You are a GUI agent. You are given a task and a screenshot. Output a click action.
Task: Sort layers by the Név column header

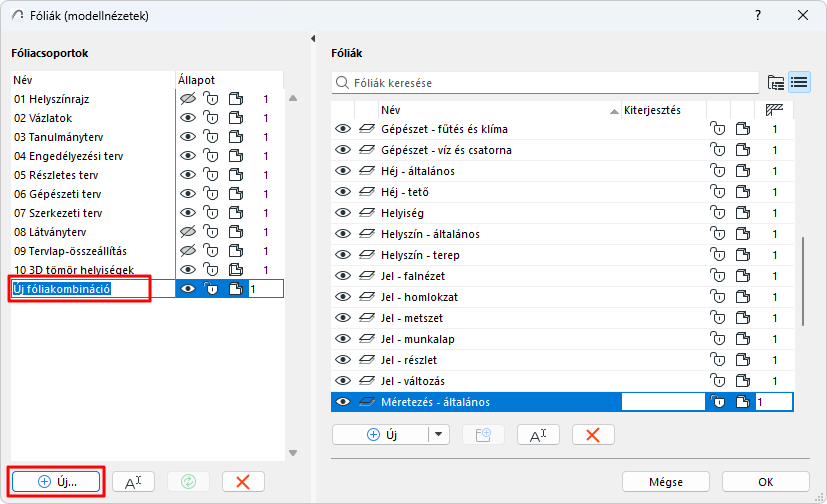point(495,110)
